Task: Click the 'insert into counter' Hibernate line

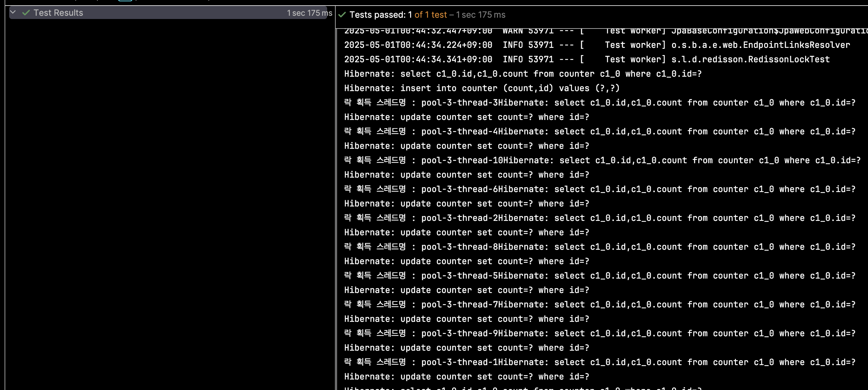Action: 482,88
